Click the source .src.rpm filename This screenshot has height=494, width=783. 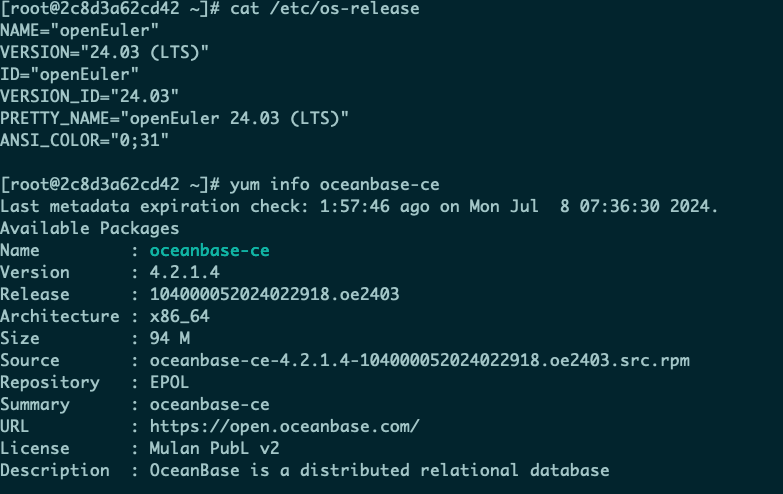(419, 360)
